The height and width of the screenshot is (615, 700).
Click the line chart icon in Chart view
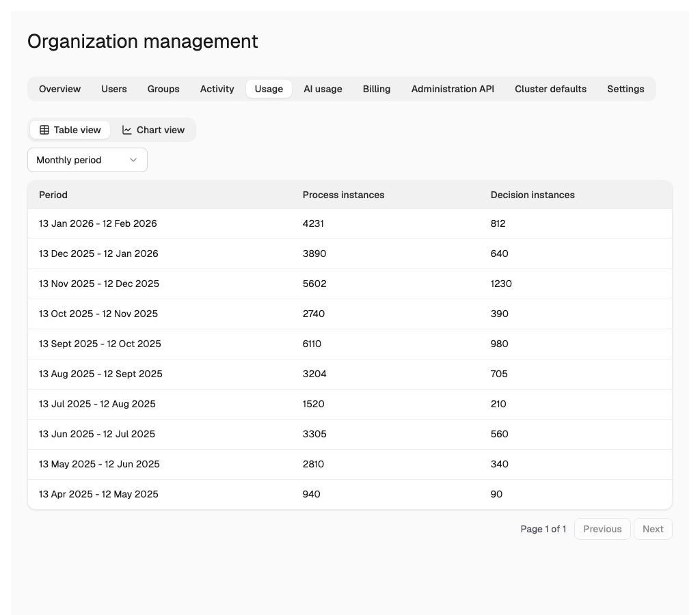pyautogui.click(x=126, y=130)
